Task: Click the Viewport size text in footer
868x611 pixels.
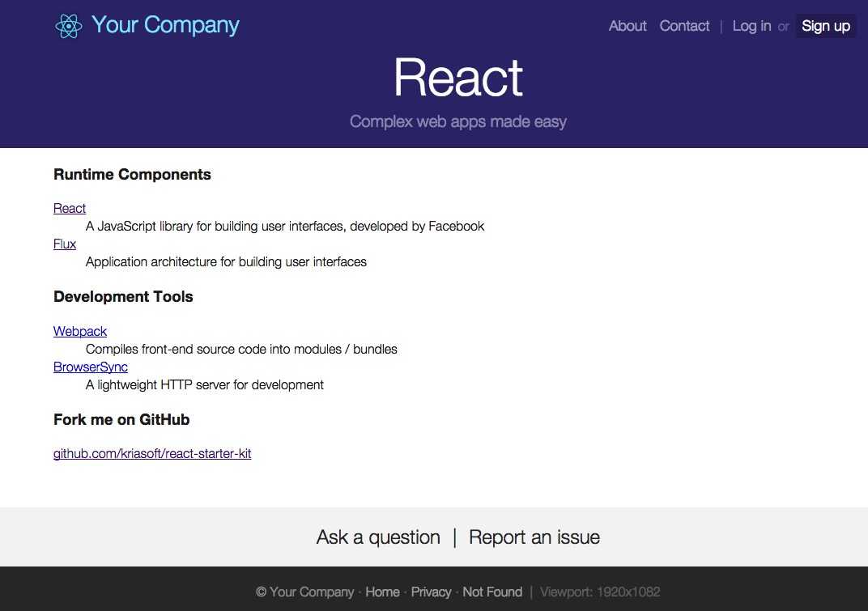Action: [x=600, y=592]
